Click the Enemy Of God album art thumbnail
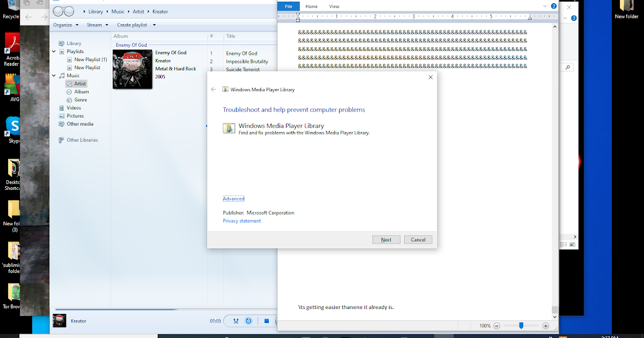The image size is (644, 338). [132, 69]
